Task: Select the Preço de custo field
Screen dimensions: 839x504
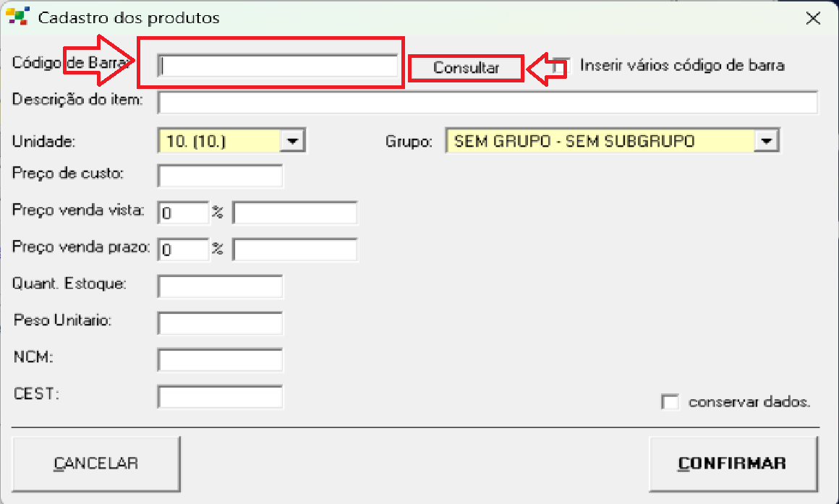Action: tap(220, 176)
